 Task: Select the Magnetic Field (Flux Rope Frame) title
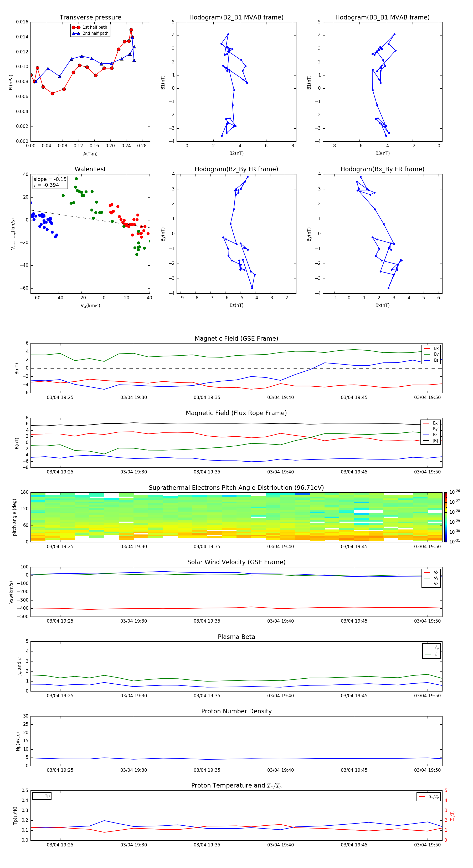click(x=236, y=413)
